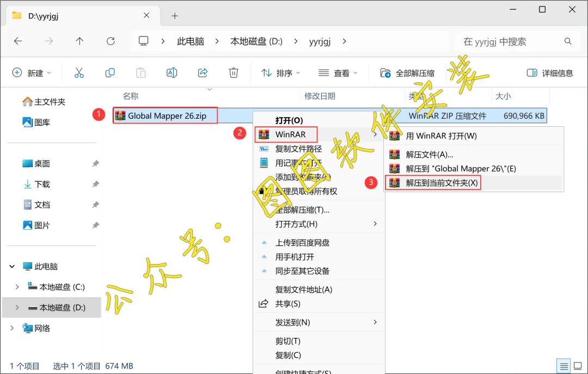Choose 打开方式(H) in the context menu
The height and width of the screenshot is (374, 588).
(x=318, y=224)
